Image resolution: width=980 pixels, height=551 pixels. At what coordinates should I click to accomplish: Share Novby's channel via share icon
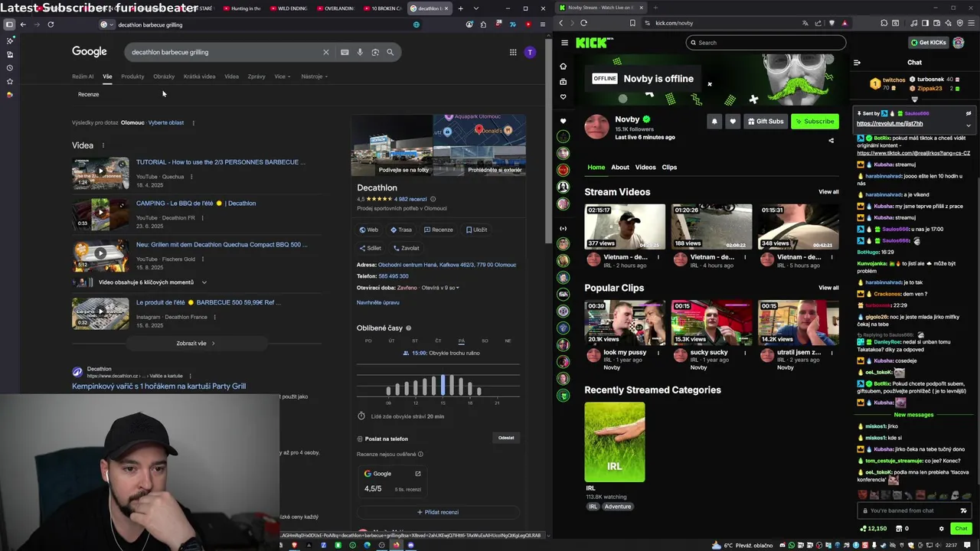831,140
